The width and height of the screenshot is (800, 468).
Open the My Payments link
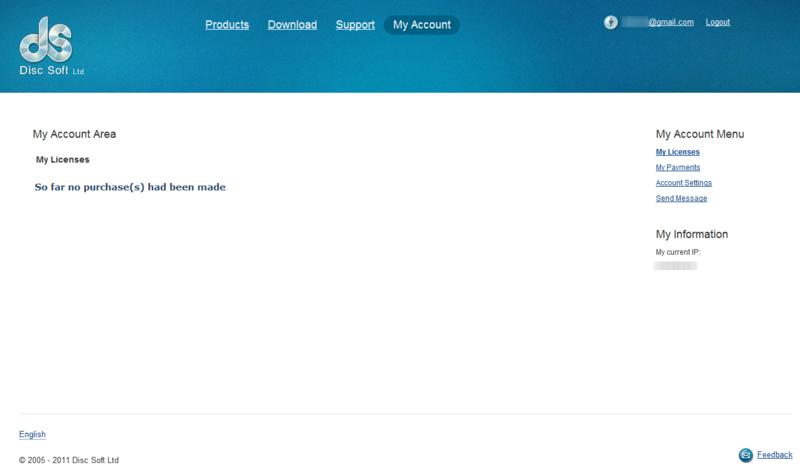coord(677,168)
